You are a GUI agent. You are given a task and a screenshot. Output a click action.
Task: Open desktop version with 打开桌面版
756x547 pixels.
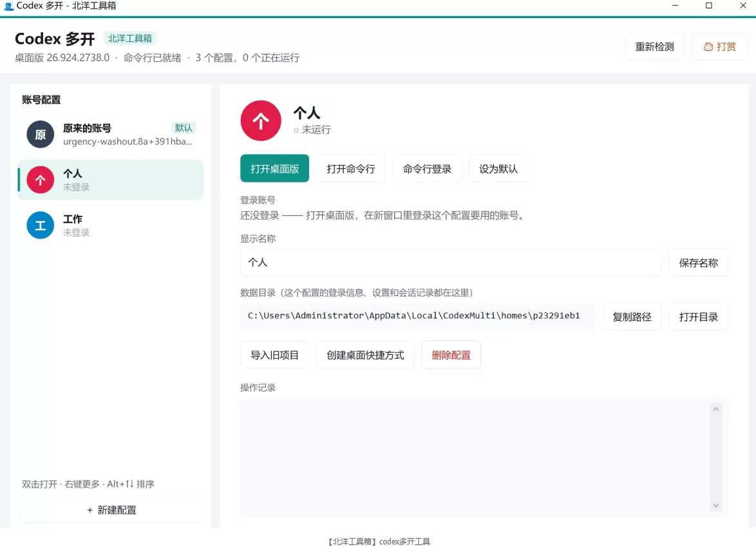tap(275, 169)
